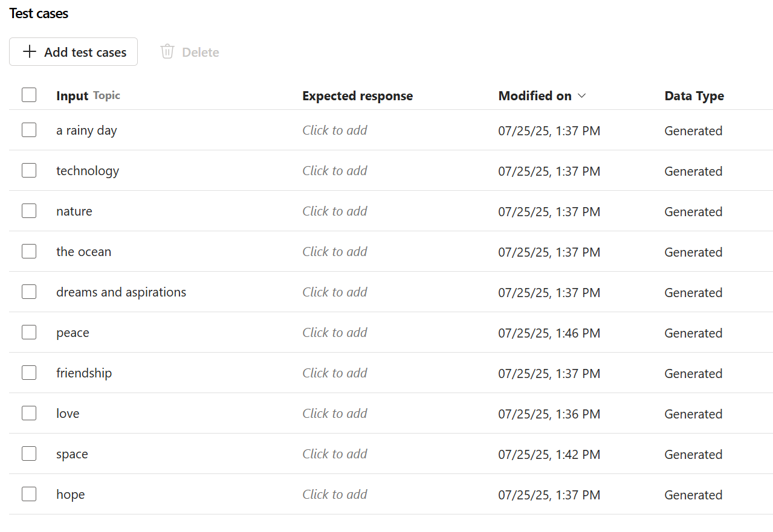Check the 'the ocean' row checkbox
773x532 pixels.
28,251
